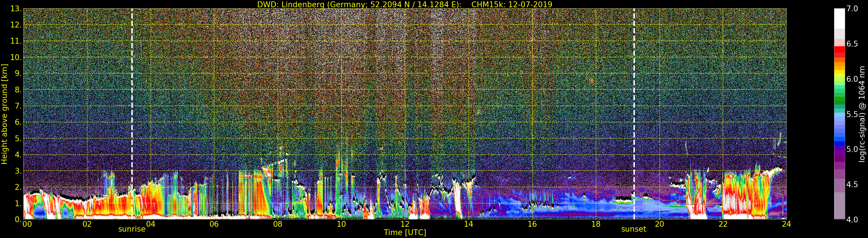868x238 pixels.
Task: Click the 'CHM15k: 12-07-2019' title text
Action: pyautogui.click(x=512, y=4)
